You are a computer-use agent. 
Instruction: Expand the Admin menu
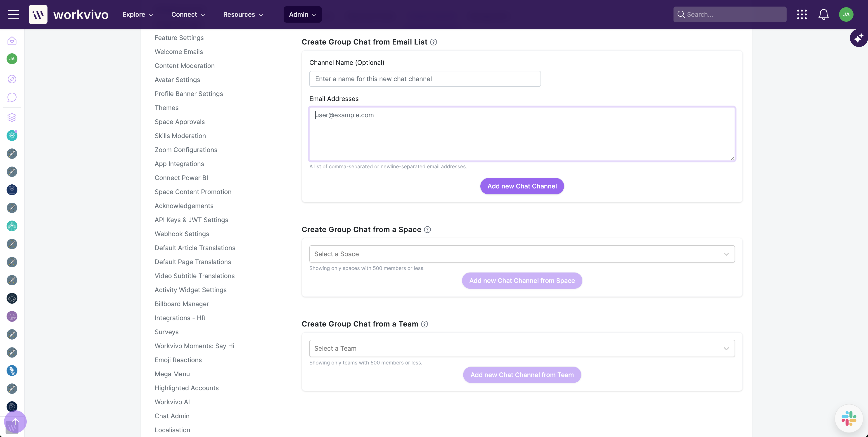303,14
